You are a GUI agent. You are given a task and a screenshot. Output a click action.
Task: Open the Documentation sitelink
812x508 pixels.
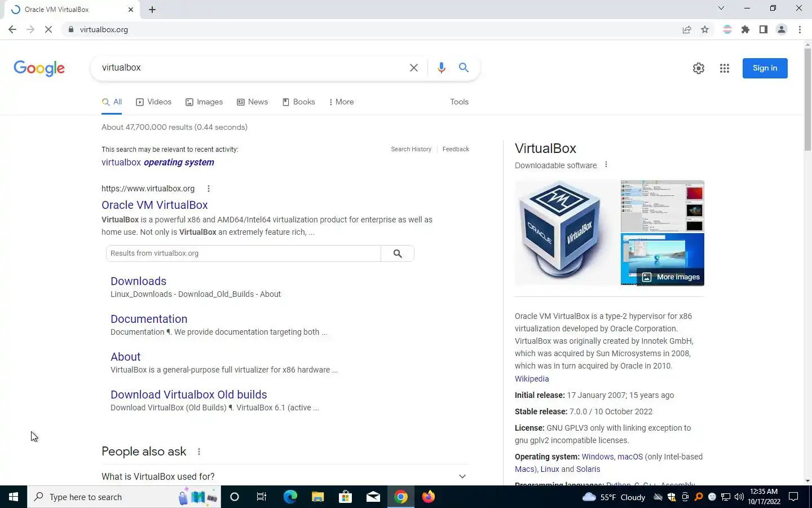point(149,319)
